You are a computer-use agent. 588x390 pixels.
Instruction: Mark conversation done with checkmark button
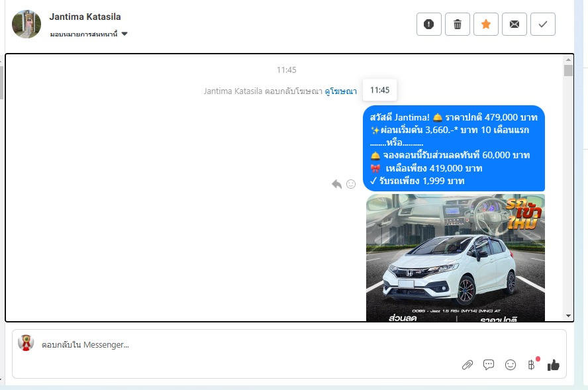click(x=542, y=24)
